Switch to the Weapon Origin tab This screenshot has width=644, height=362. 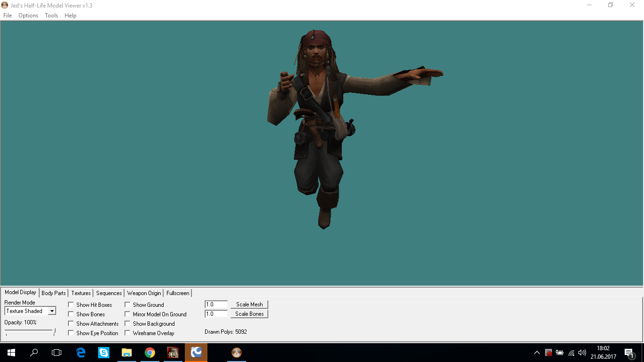coord(144,293)
